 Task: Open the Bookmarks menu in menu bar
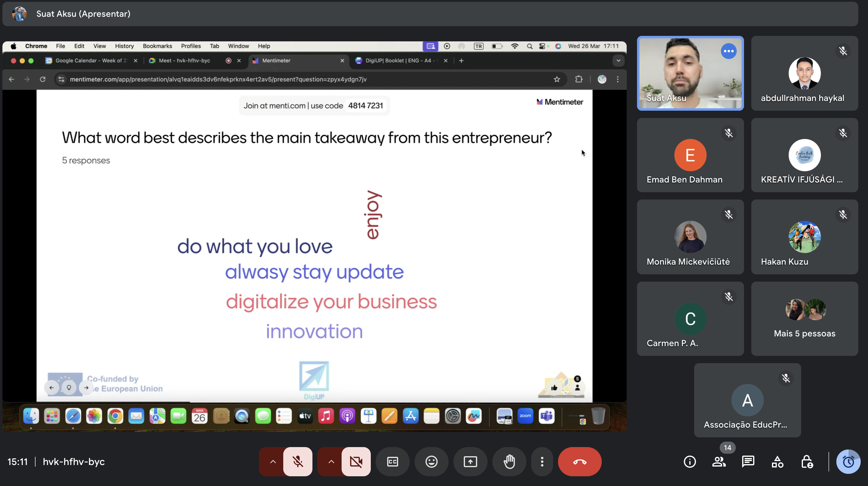pyautogui.click(x=157, y=46)
